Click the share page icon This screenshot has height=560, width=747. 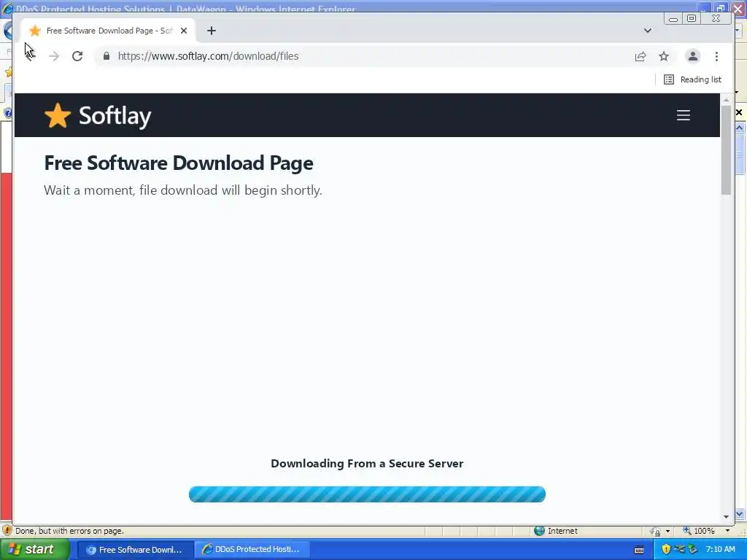pyautogui.click(x=640, y=56)
